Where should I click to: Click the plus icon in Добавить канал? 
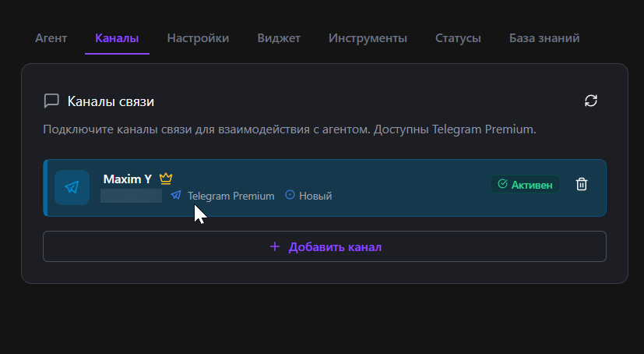[274, 246]
